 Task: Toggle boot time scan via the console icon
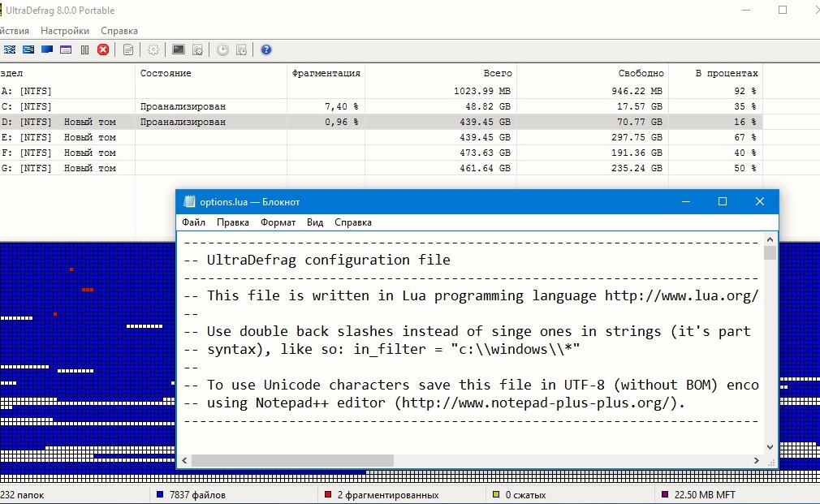coord(179,50)
